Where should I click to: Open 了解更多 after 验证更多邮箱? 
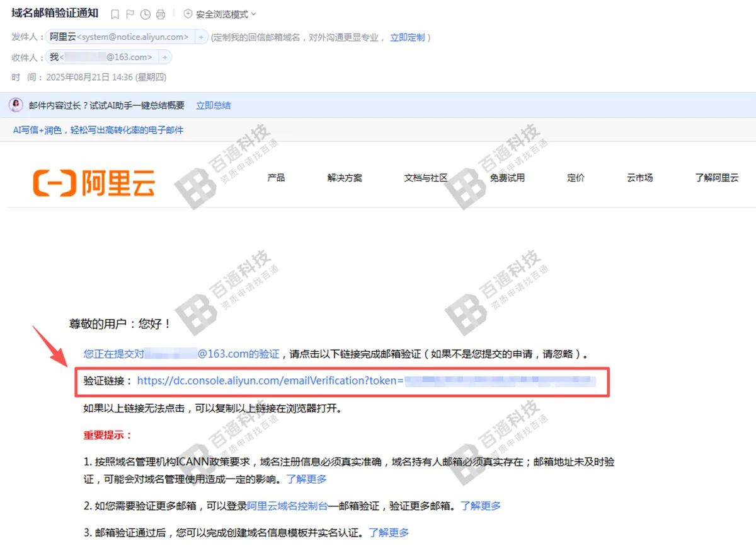coord(481,506)
